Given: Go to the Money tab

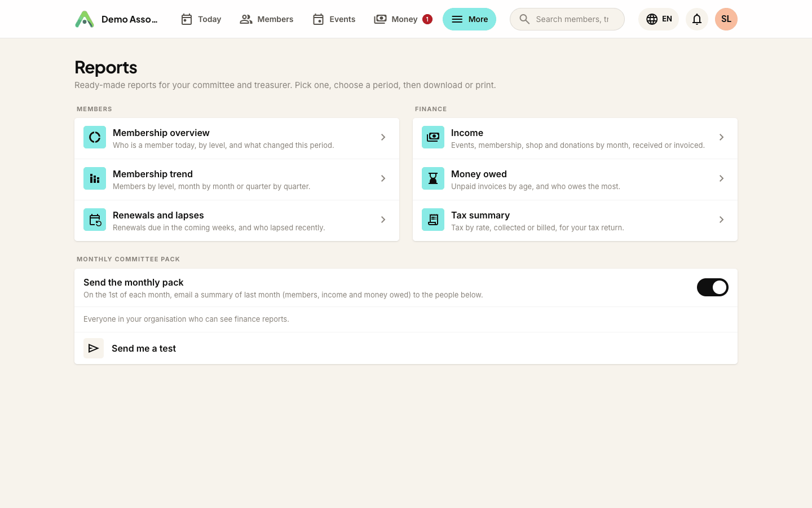Looking at the screenshot, I should 403,19.
